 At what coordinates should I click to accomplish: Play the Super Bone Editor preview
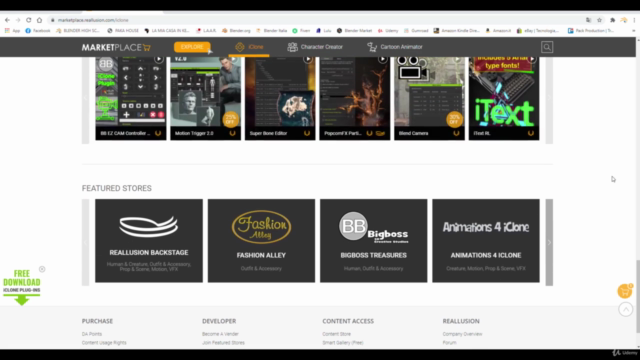pos(308,60)
